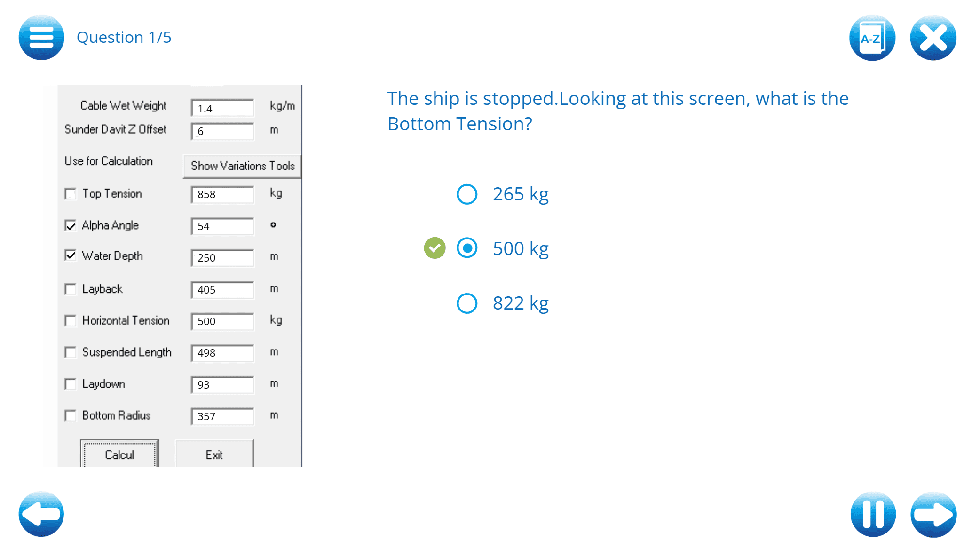Image resolution: width=980 pixels, height=557 pixels.
Task: Open the A-Z glossary icon
Action: 872,38
